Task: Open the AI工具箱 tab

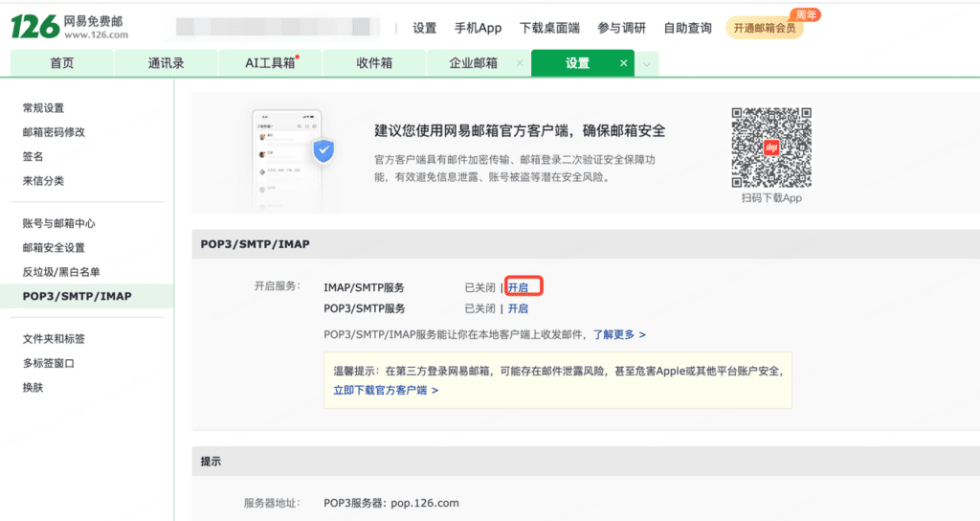Action: (271, 63)
